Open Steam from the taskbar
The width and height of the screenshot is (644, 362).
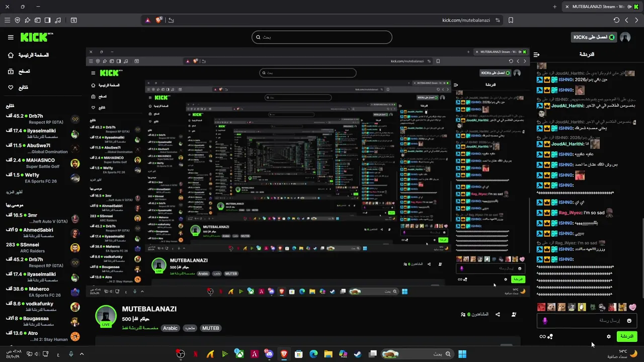[358, 354]
